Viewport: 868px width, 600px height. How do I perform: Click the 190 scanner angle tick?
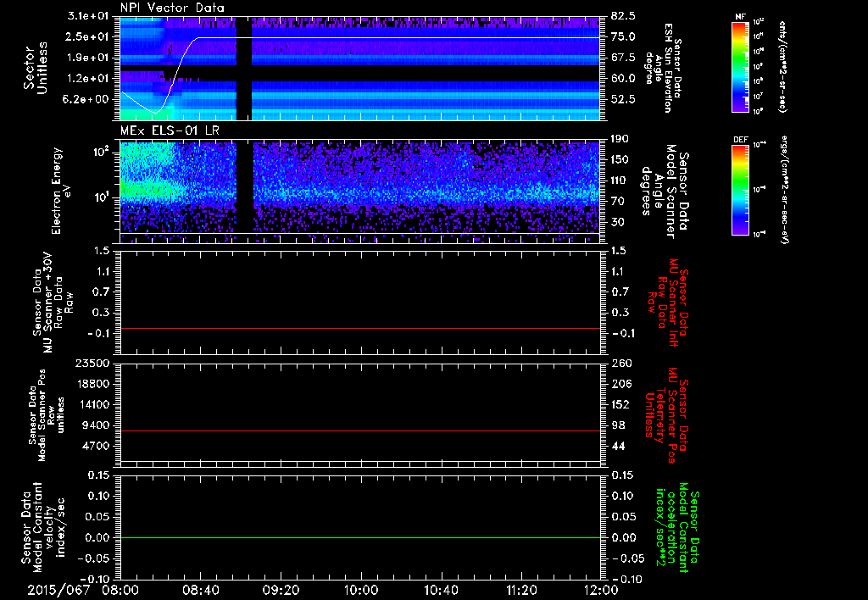coord(620,139)
